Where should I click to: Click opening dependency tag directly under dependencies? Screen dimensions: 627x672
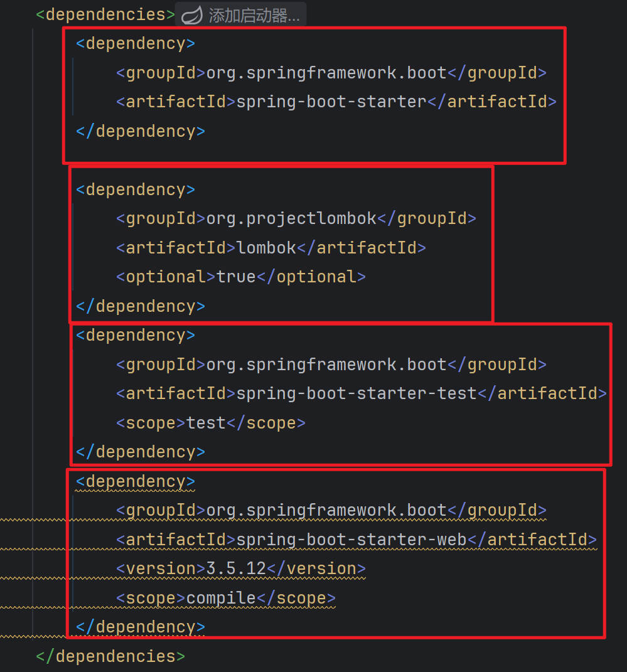(x=136, y=44)
